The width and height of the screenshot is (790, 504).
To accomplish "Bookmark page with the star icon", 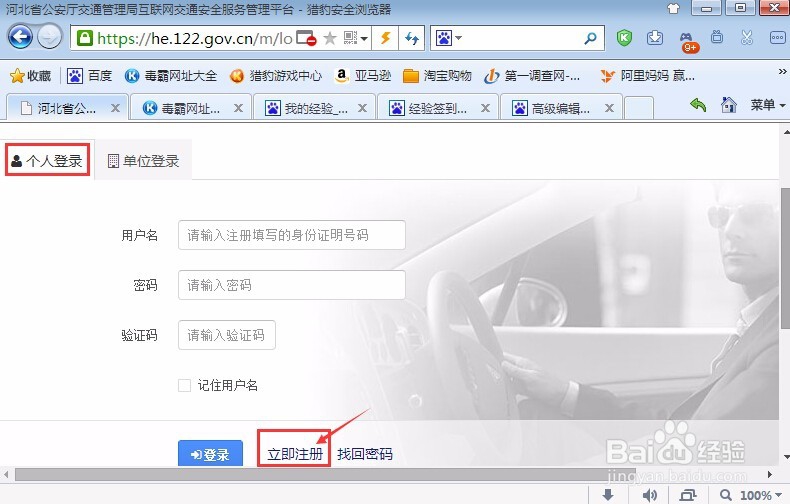I will click(330, 38).
